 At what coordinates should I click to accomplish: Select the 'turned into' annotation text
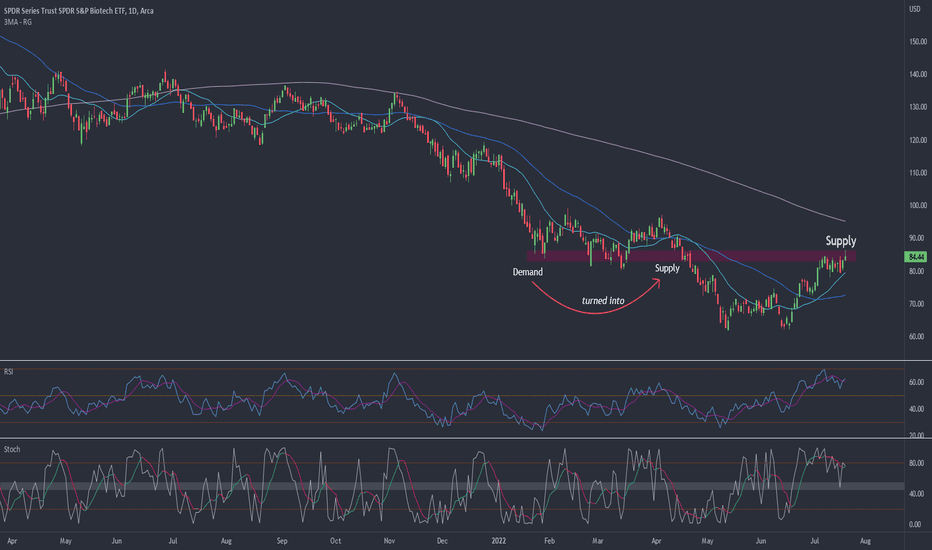(603, 301)
